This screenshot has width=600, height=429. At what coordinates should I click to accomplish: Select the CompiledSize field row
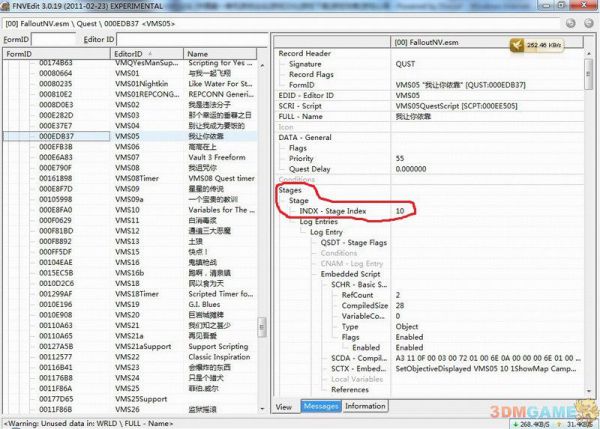[429, 306]
